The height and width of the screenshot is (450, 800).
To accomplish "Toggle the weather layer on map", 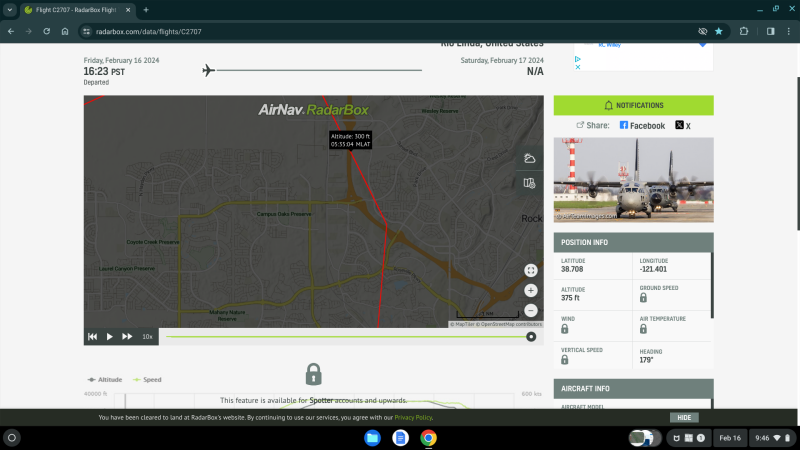I will tap(530, 159).
